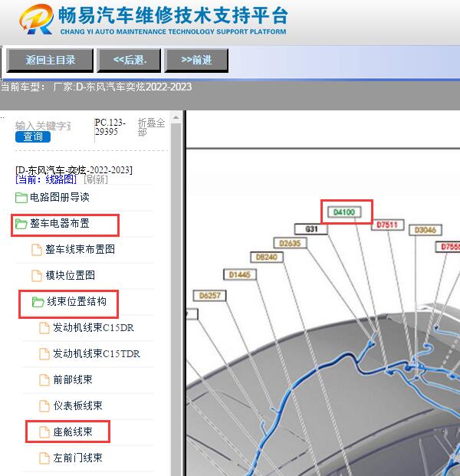This screenshot has height=476, width=460.
Task: Click the D6257 connector label
Action: (209, 295)
